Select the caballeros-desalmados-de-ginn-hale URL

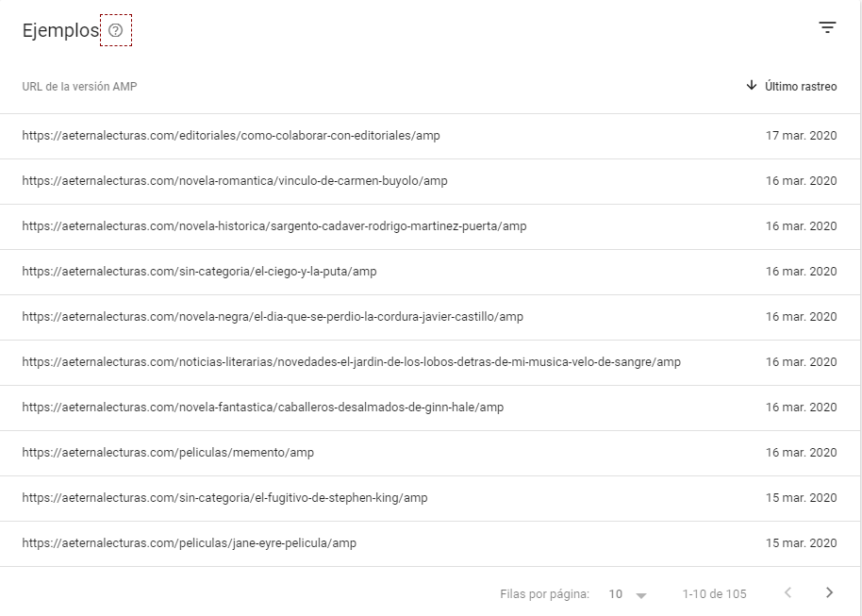click(263, 407)
